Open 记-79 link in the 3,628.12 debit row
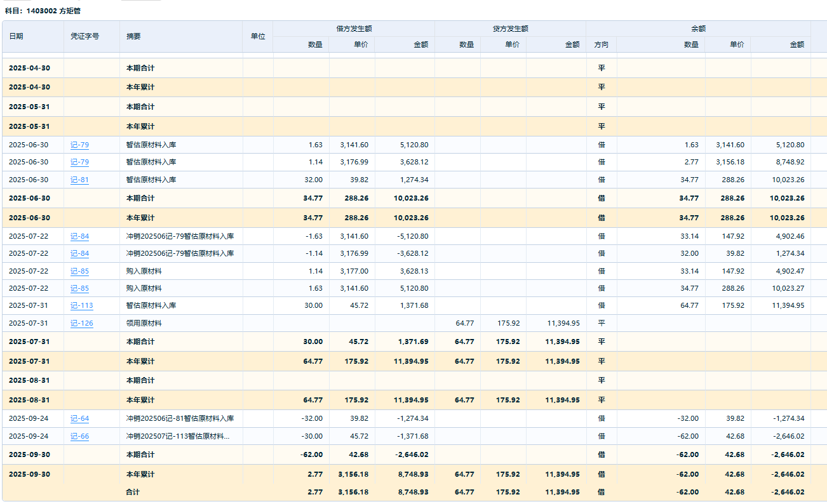827x504 pixels. pos(79,162)
